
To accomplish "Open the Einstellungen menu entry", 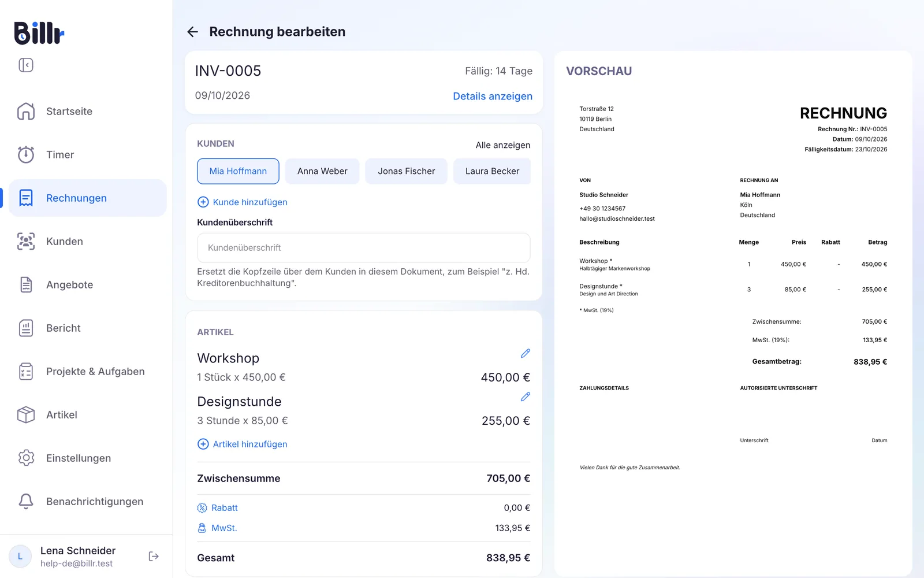I will 88,458.
